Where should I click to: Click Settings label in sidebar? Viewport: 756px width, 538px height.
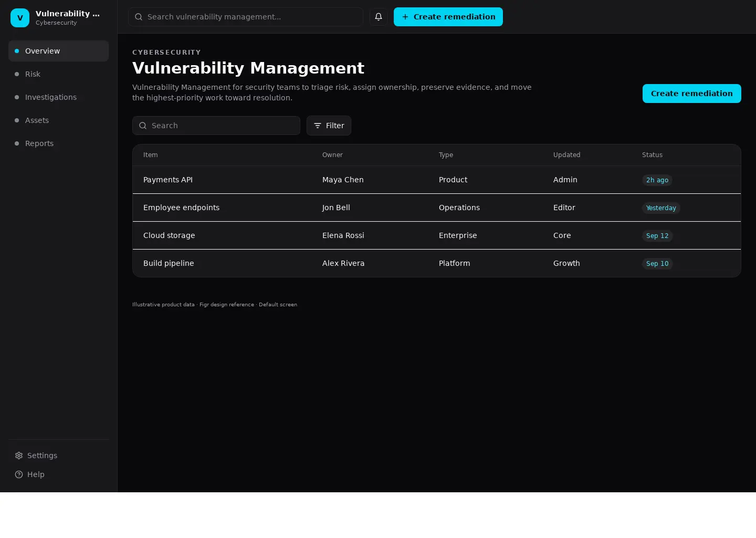42,456
